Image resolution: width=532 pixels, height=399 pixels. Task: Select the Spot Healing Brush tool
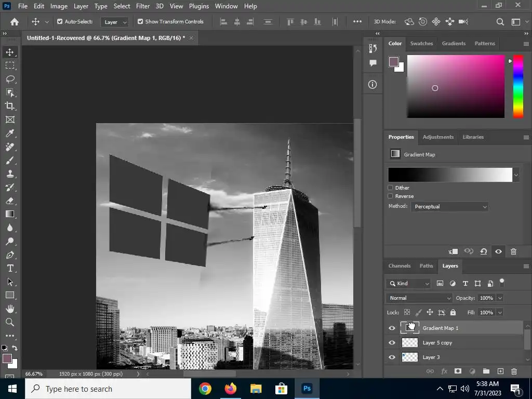[10, 147]
